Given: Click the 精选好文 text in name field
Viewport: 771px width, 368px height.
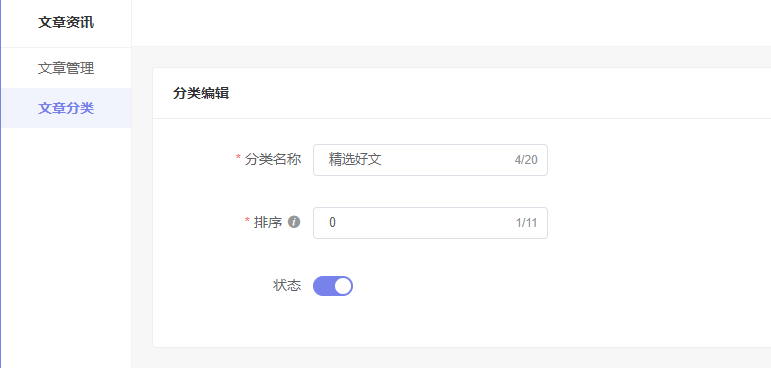Looking at the screenshot, I should tap(355, 159).
